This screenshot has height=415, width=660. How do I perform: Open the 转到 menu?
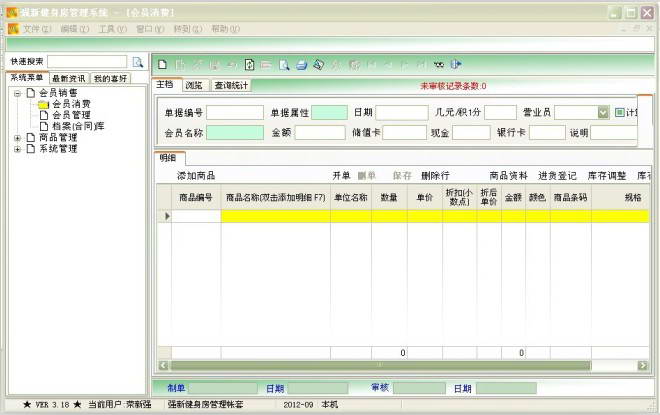[188, 29]
